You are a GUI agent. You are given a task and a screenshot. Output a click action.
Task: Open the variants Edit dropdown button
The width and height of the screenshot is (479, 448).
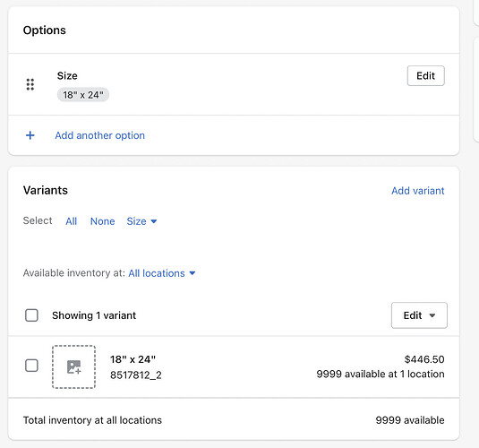(x=419, y=315)
